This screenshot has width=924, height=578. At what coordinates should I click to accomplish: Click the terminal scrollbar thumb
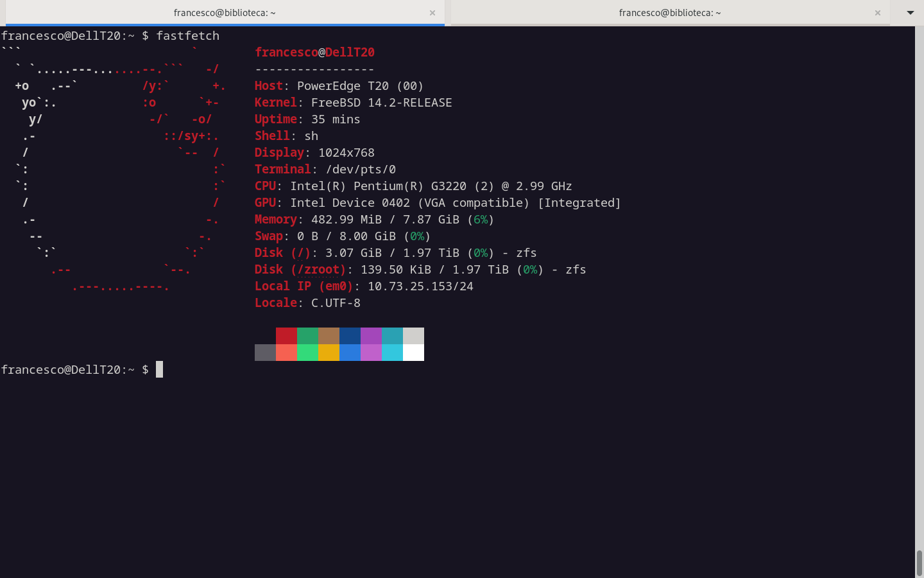click(919, 563)
